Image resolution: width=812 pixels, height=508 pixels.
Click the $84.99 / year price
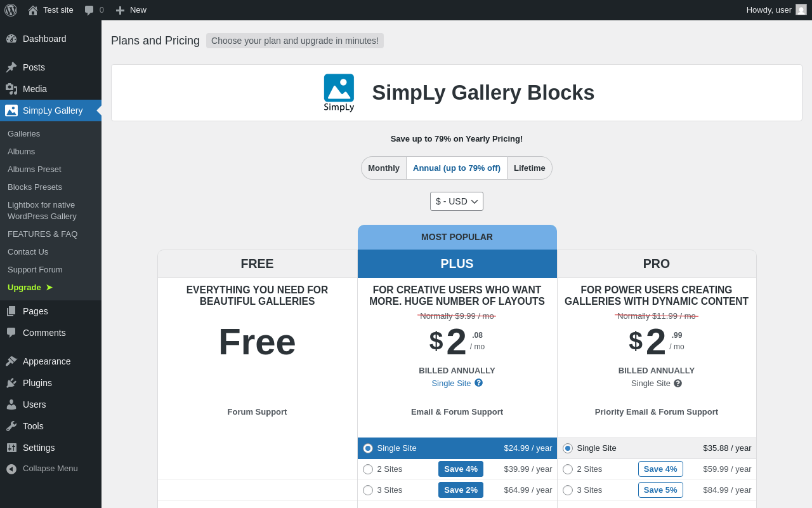click(x=727, y=490)
